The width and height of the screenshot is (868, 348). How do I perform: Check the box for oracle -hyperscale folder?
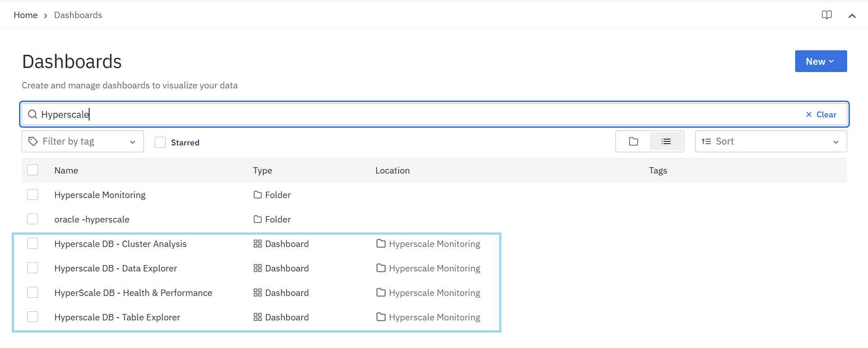33,219
